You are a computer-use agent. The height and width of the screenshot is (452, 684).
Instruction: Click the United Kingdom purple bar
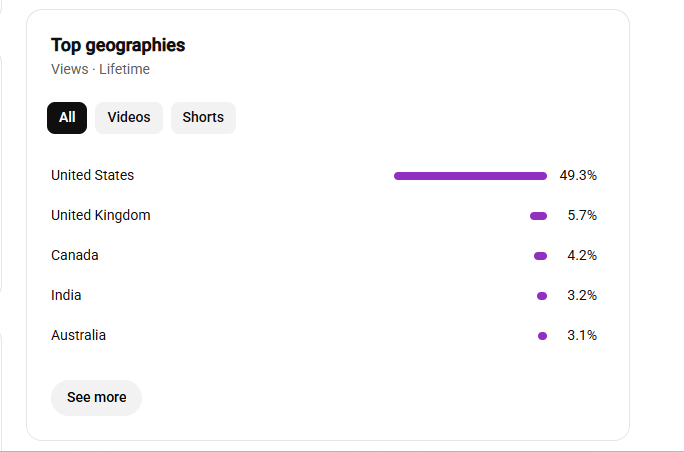click(538, 216)
